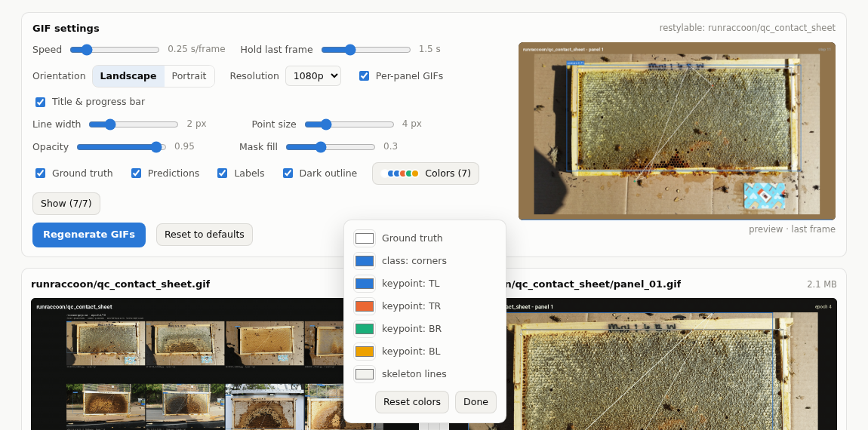Pick the keypoint: TR color swatch
868x430 pixels.
click(365, 306)
